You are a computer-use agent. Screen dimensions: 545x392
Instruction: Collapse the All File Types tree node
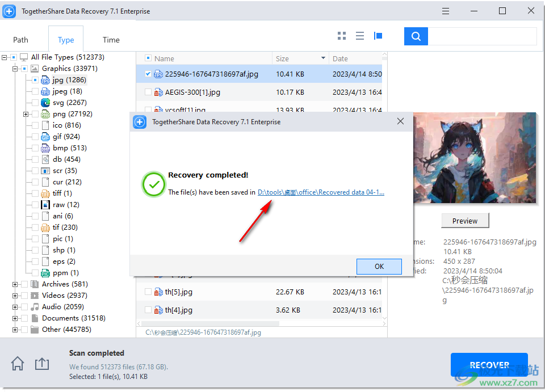pyautogui.click(x=4, y=57)
